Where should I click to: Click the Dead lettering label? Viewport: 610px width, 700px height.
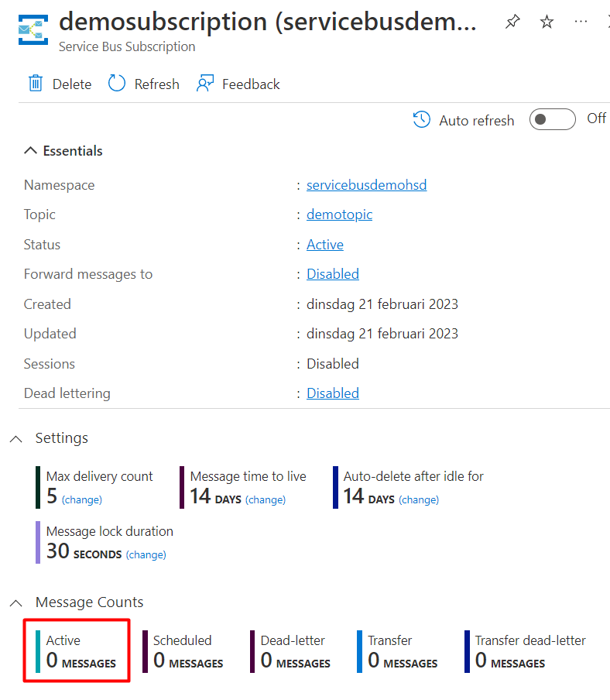[x=67, y=393]
